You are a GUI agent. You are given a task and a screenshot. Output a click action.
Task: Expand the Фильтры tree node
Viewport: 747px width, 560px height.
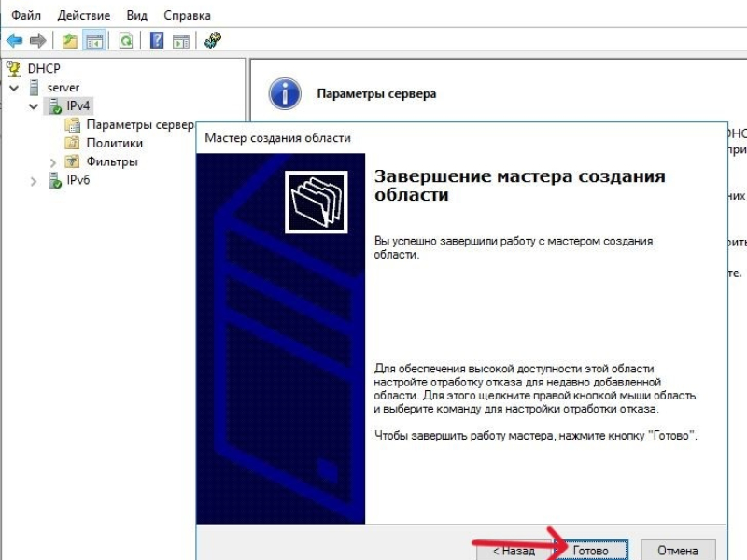(x=52, y=162)
